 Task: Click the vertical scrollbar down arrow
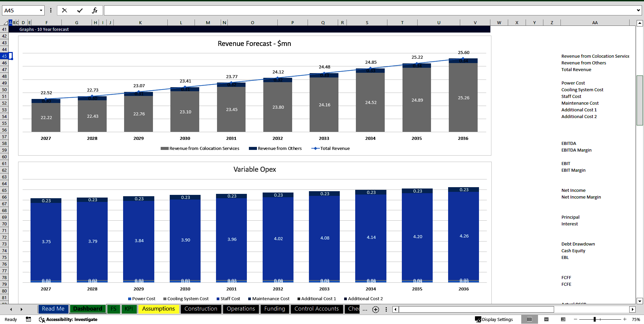pyautogui.click(x=640, y=301)
